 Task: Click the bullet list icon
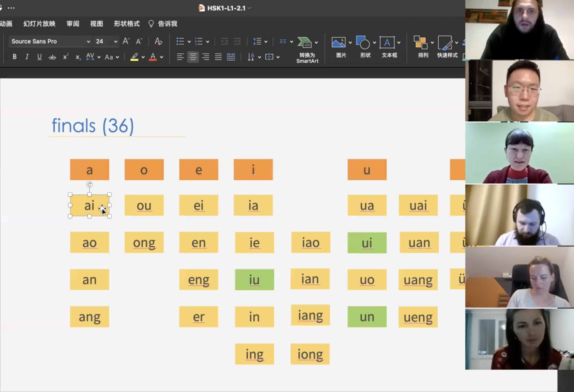click(x=180, y=41)
